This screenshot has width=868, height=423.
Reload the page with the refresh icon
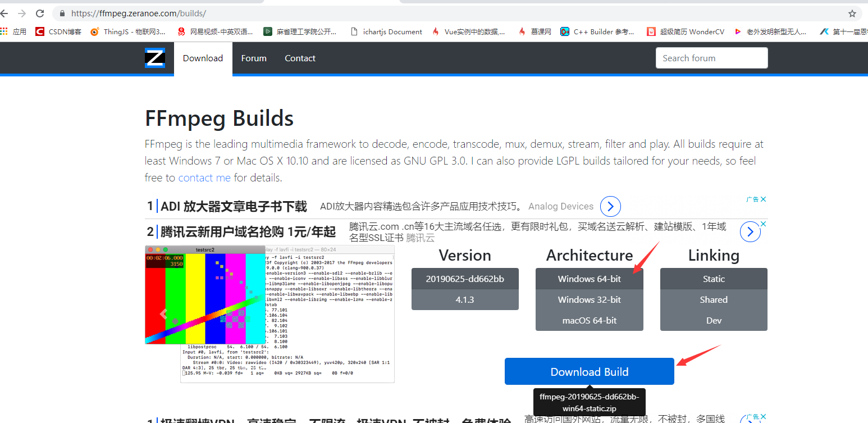click(40, 13)
